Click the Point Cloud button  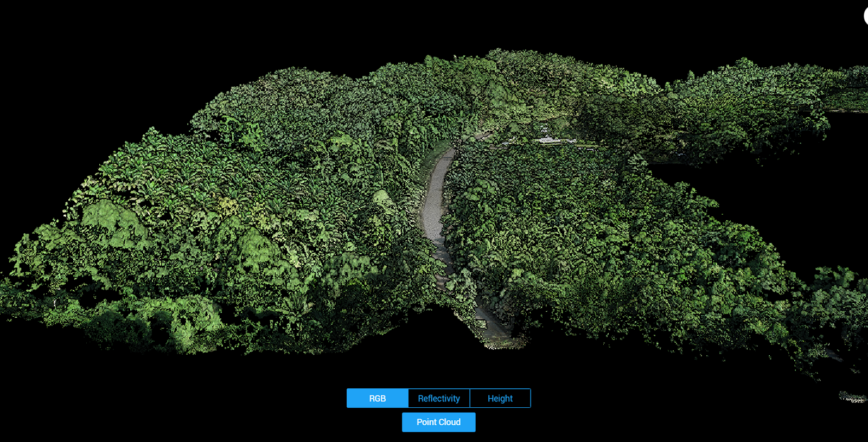[x=438, y=422]
